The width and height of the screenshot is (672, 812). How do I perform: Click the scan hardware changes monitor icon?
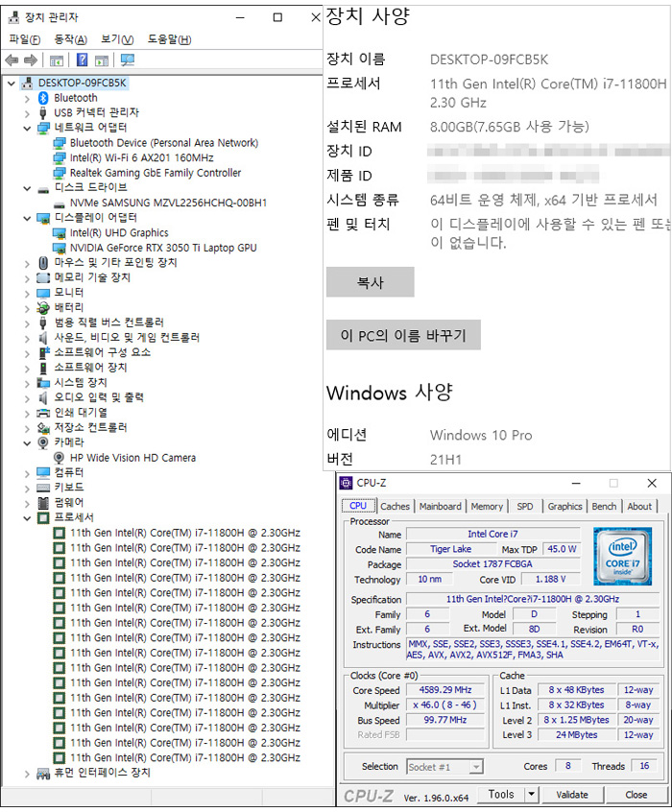pyautogui.click(x=128, y=60)
